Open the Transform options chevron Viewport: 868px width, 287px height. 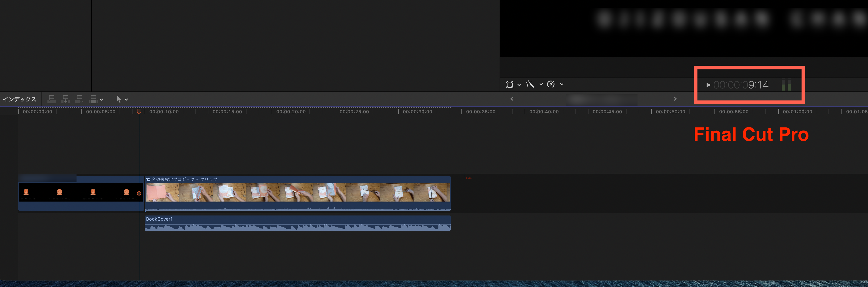tap(519, 85)
